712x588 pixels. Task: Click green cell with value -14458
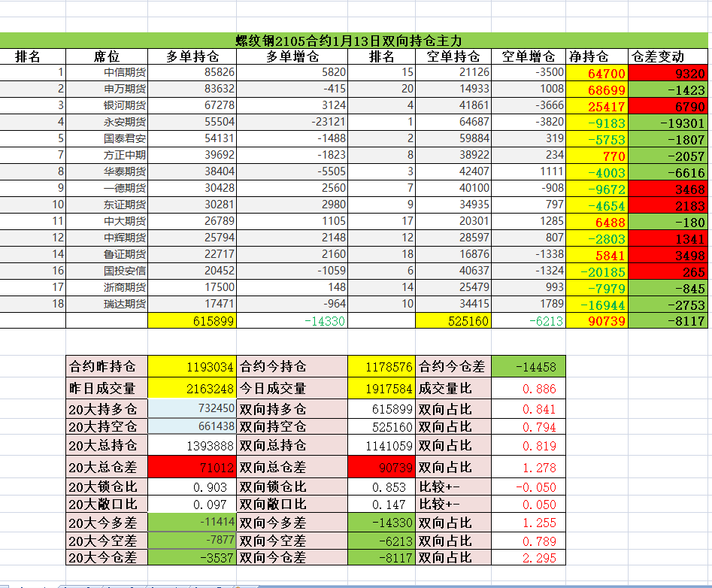[529, 366]
